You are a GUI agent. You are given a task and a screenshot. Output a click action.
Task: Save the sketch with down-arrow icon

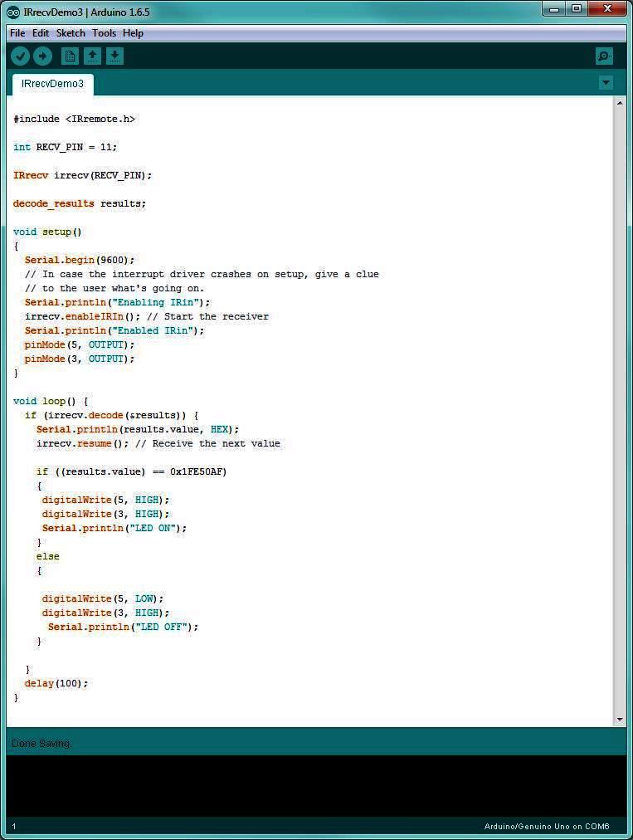[x=115, y=56]
